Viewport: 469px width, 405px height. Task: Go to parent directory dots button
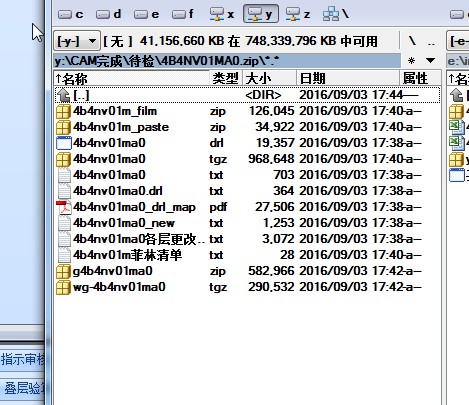click(431, 42)
